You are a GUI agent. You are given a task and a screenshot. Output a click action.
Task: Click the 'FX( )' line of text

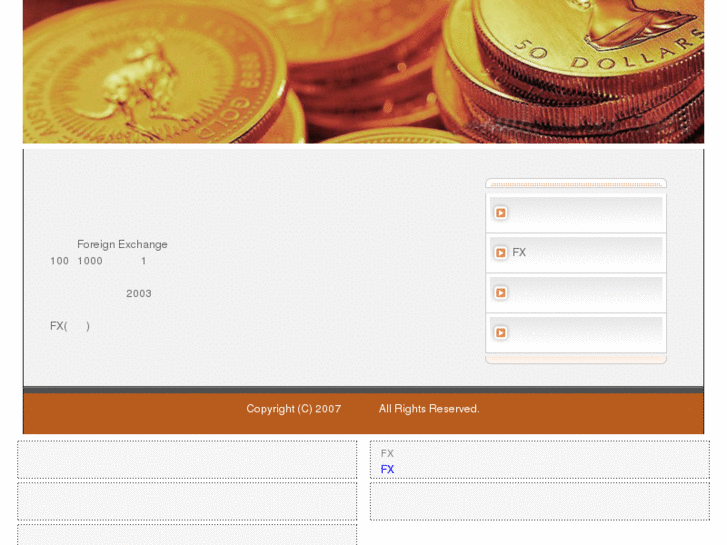(70, 326)
